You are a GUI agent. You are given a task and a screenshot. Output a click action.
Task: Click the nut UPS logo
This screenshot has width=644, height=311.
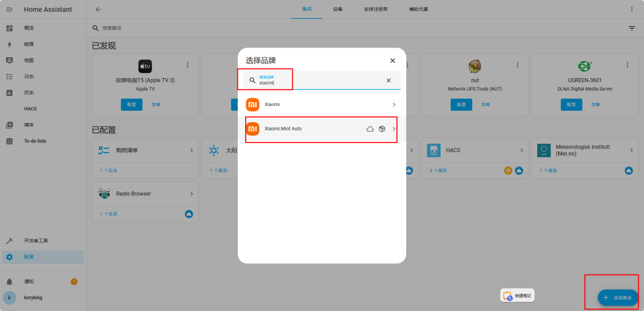pyautogui.click(x=475, y=67)
